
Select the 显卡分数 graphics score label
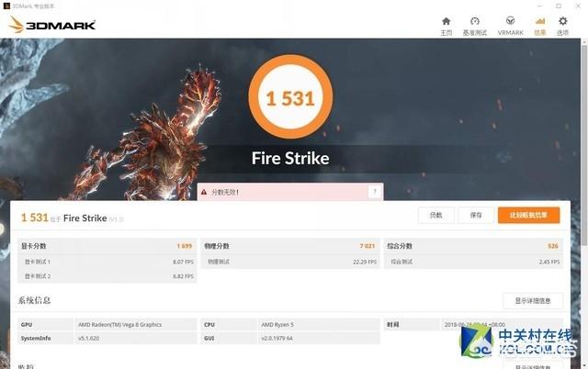pos(34,246)
